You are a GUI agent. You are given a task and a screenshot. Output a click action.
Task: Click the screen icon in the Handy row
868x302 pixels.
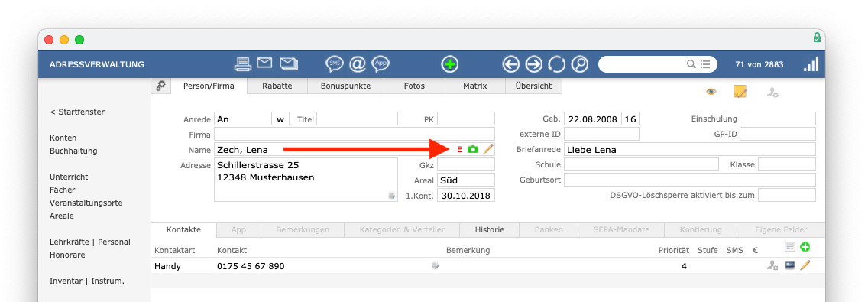790,265
